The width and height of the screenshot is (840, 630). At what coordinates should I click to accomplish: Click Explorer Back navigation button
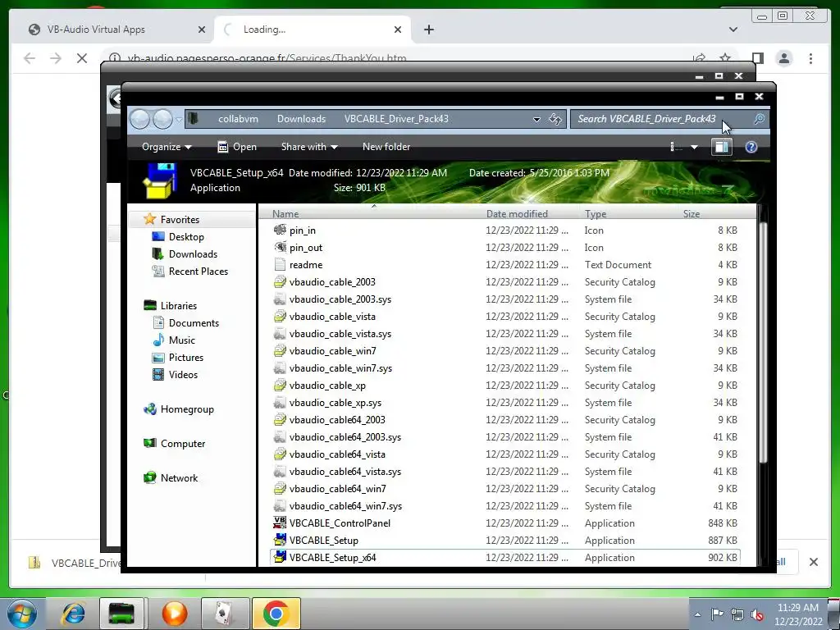point(140,119)
